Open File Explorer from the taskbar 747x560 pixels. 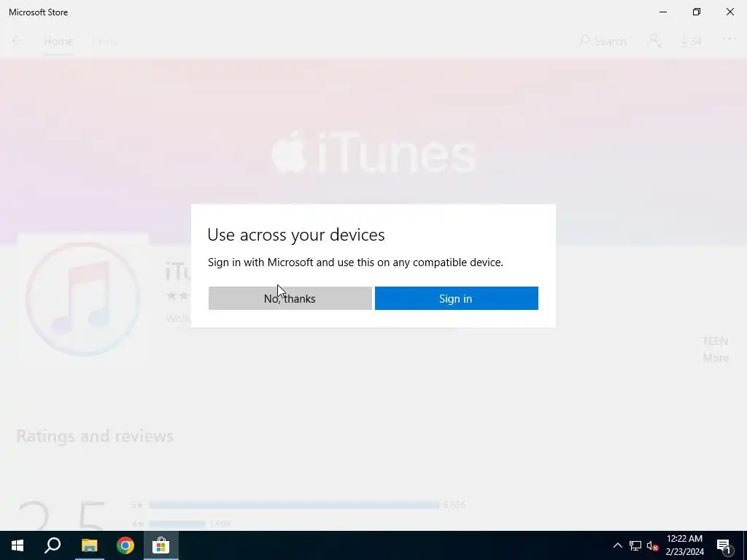tap(89, 545)
